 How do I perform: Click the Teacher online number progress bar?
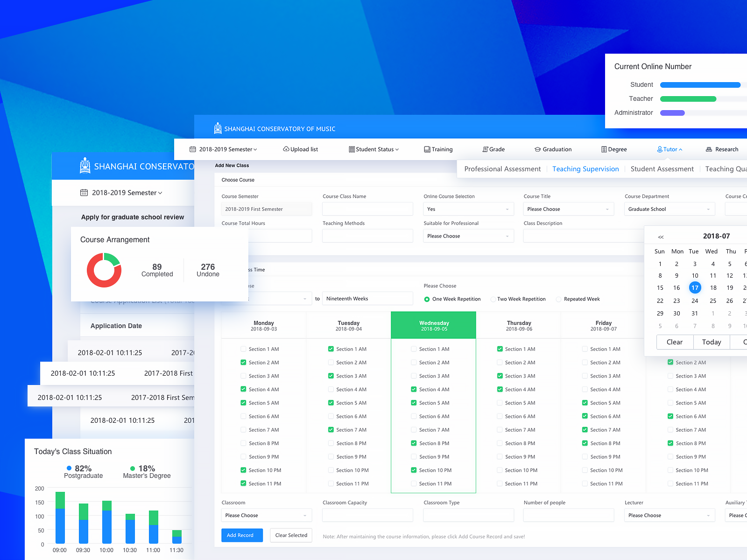(x=688, y=98)
